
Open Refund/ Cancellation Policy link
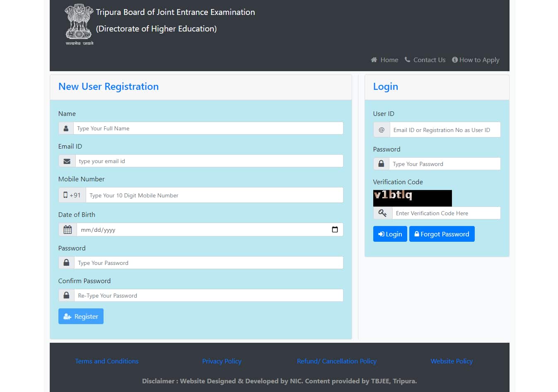click(336, 361)
